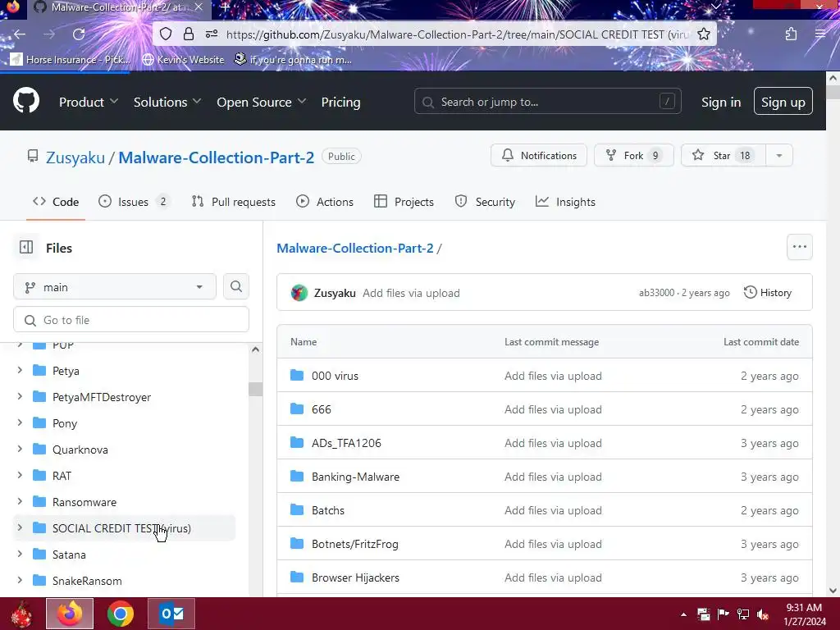Open the Kevin's Website bookmark

click(183, 59)
